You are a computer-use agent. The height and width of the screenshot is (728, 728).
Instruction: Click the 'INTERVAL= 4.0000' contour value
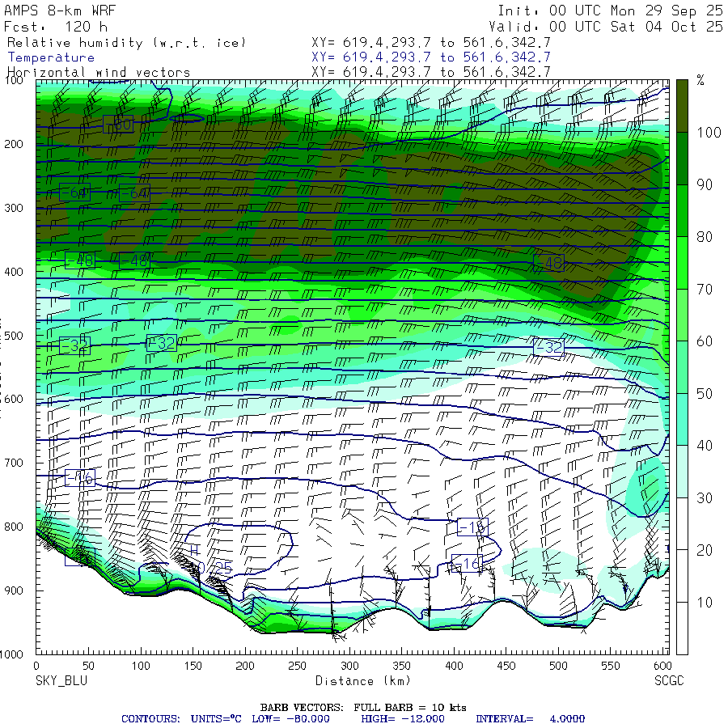pyautogui.click(x=530, y=719)
